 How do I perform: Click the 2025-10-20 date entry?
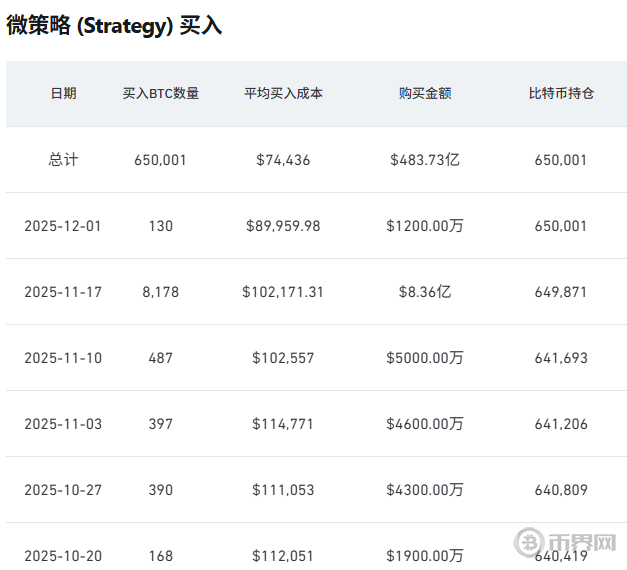tap(63, 556)
